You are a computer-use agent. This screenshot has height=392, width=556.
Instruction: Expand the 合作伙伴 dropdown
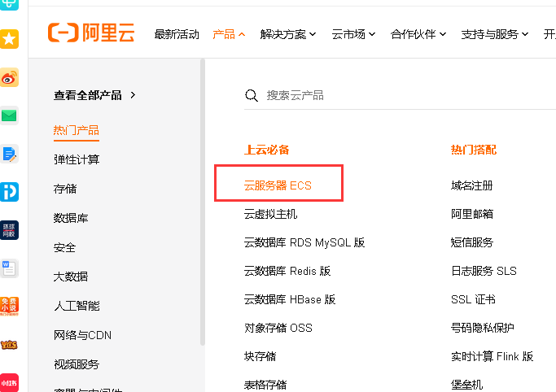tap(418, 34)
